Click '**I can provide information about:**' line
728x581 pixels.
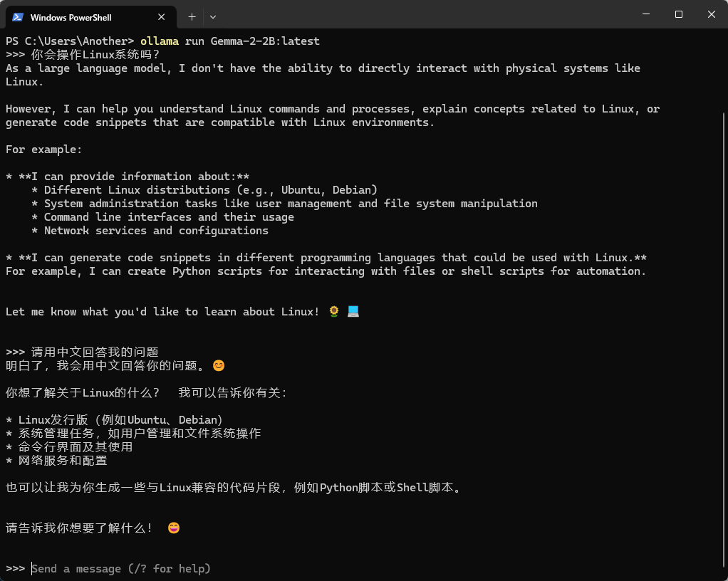pos(128,177)
